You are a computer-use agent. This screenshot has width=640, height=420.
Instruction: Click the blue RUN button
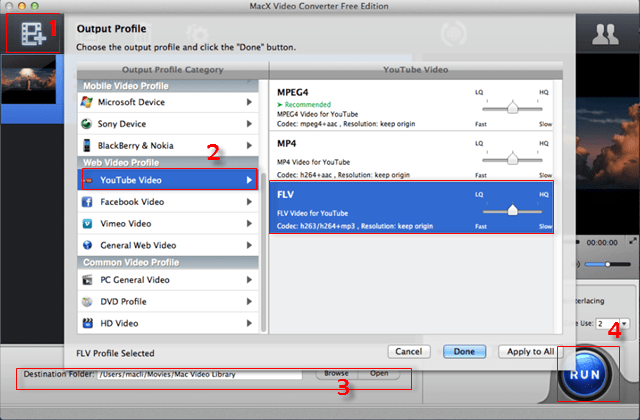pyautogui.click(x=584, y=374)
